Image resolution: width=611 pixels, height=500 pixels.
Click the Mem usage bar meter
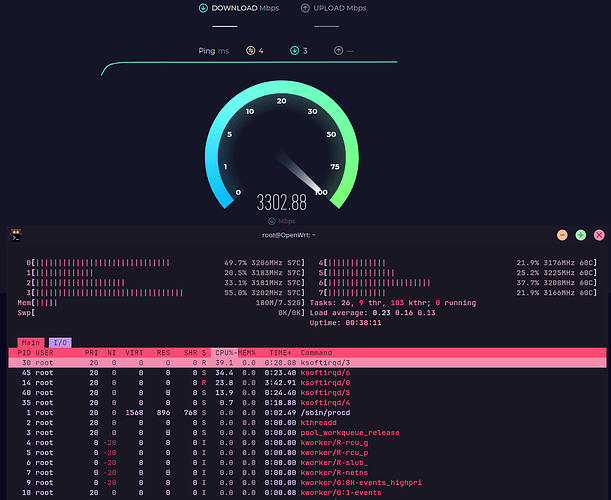click(x=161, y=303)
